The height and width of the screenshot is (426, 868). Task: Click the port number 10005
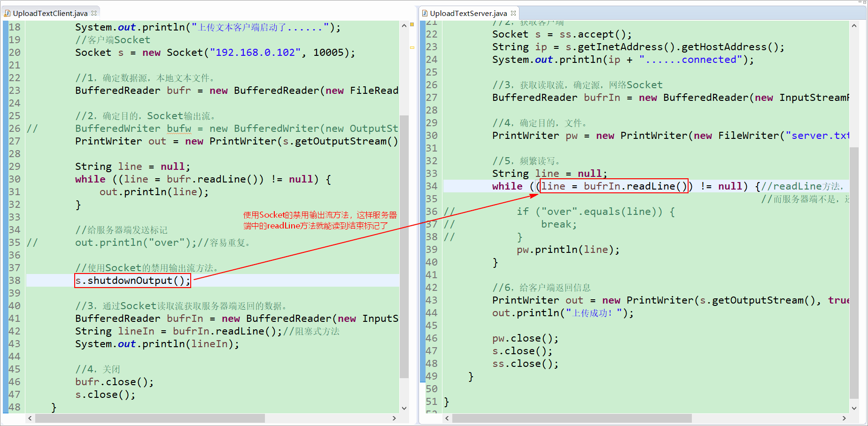(x=328, y=53)
